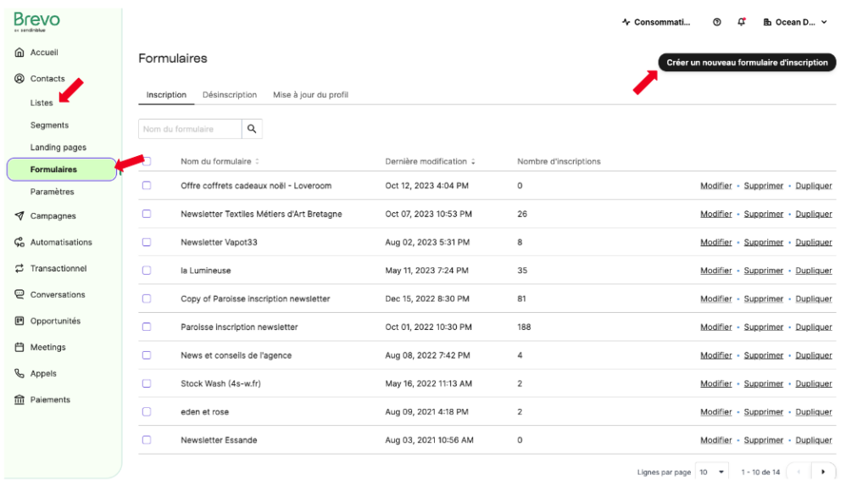Sort by Dernière modification column arrow
The height and width of the screenshot is (486, 868).
coord(473,162)
